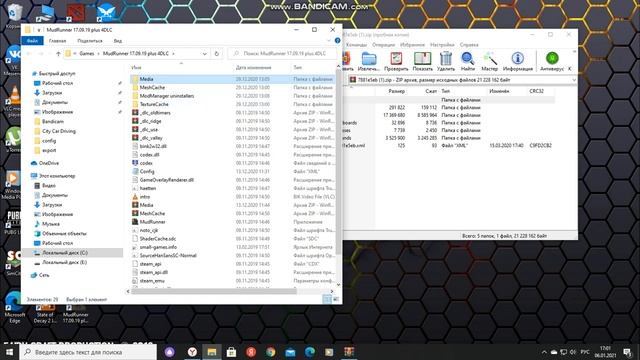Expand the Explorer ribbon chevron

click(329, 40)
